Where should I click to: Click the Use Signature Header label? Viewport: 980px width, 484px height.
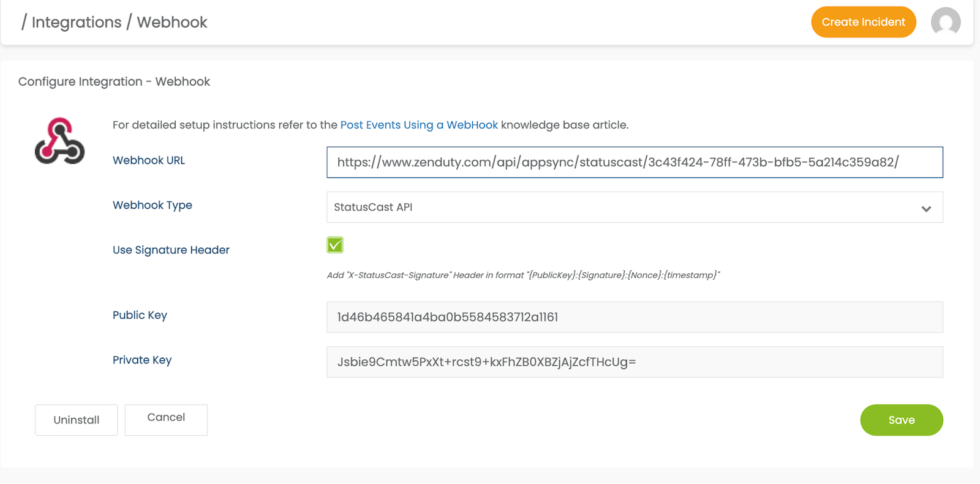click(x=171, y=250)
